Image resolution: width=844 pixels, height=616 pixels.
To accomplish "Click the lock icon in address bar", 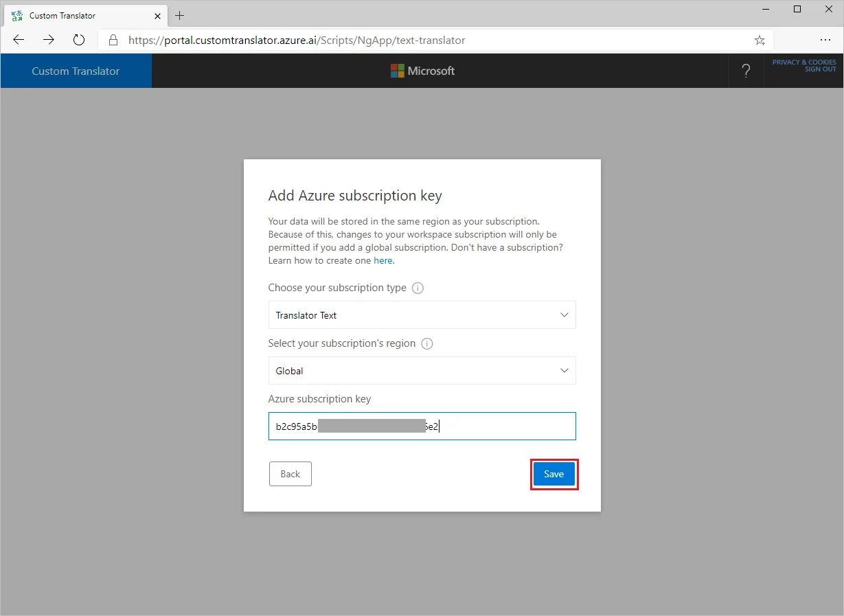I will tap(113, 41).
